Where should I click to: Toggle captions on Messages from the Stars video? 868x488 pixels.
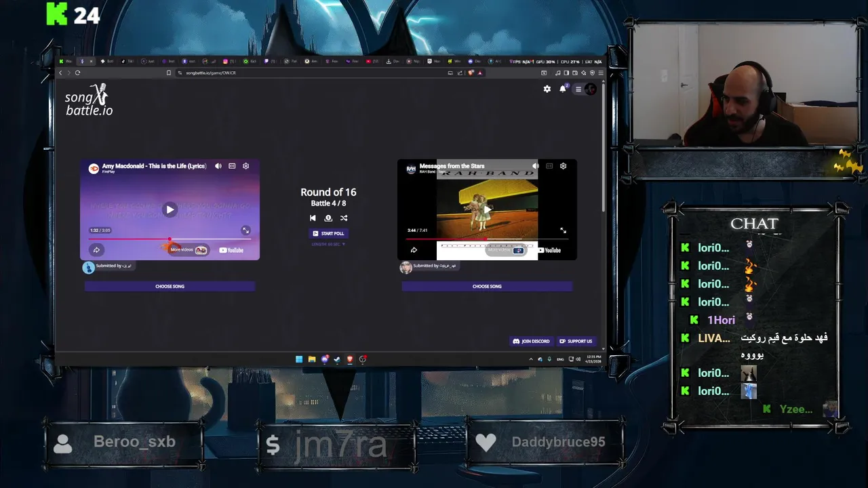coord(549,166)
